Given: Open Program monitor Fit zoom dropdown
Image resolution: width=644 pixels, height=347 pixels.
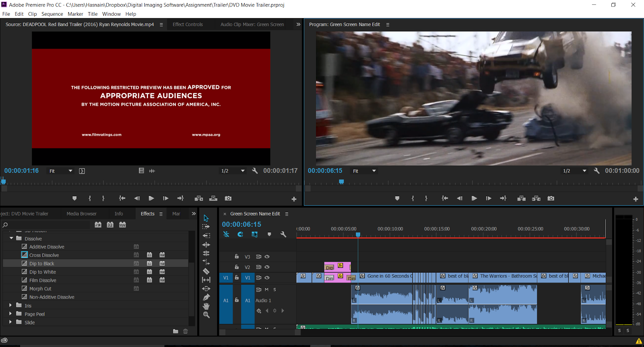Looking at the screenshot, I should 364,171.
